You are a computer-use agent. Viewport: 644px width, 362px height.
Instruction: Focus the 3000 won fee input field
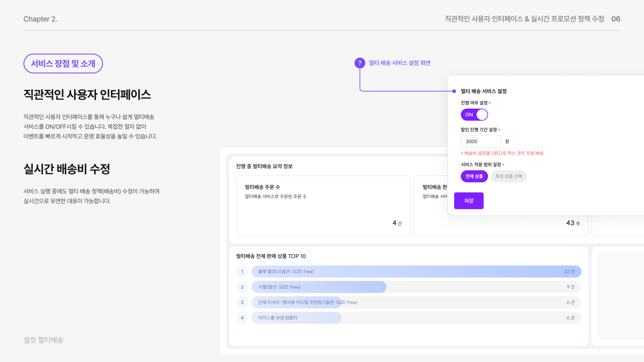tap(481, 141)
